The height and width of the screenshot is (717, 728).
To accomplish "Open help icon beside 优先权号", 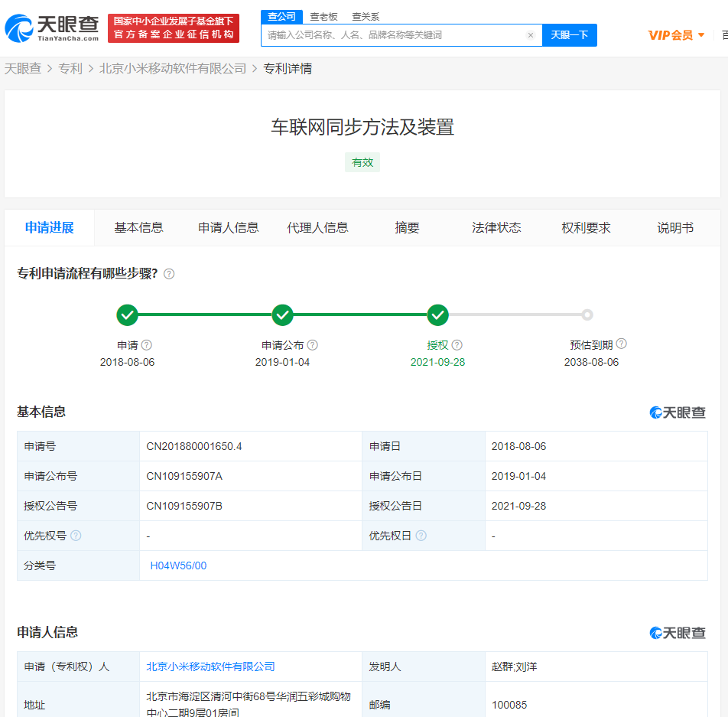I will tap(76, 536).
